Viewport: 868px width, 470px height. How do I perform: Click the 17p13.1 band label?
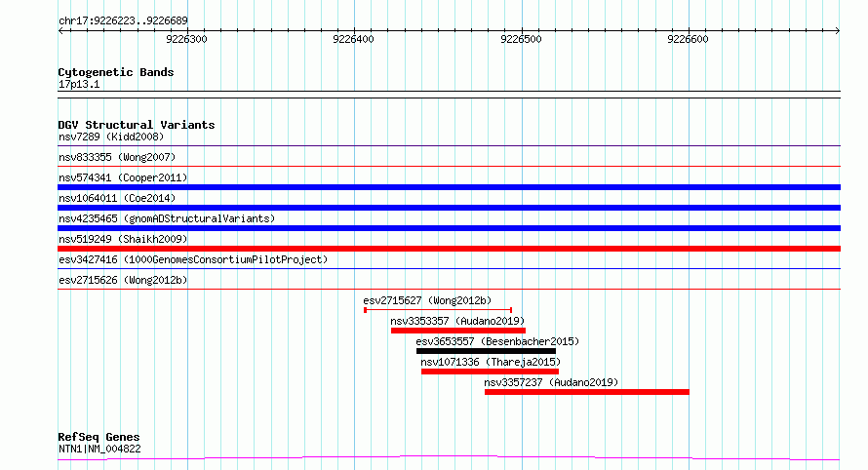pos(79,84)
